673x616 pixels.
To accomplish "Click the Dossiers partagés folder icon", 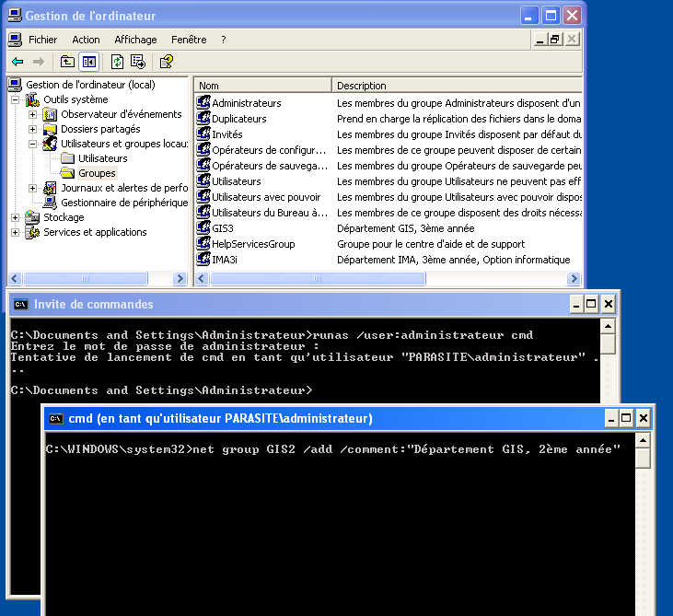I will click(51, 129).
